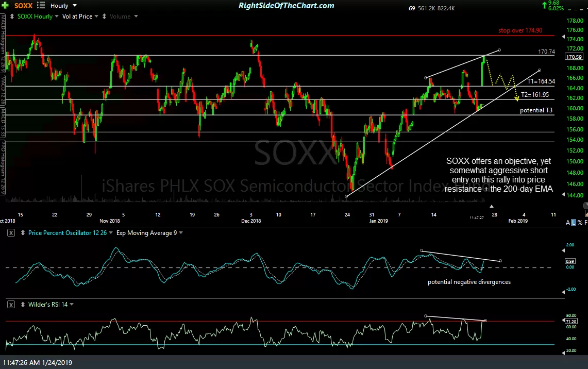Click the boxed PPO value 0.59
Screen dimensions: 588x369
570,261
